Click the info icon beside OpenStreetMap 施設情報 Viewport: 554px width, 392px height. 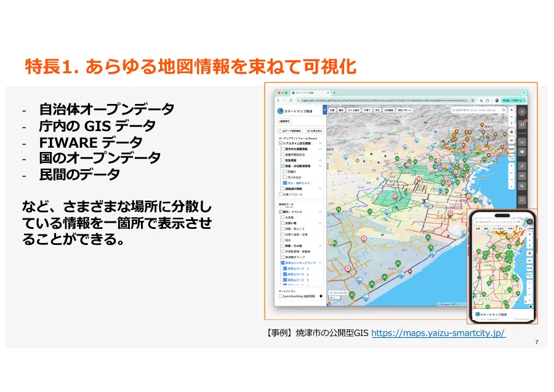(321, 296)
